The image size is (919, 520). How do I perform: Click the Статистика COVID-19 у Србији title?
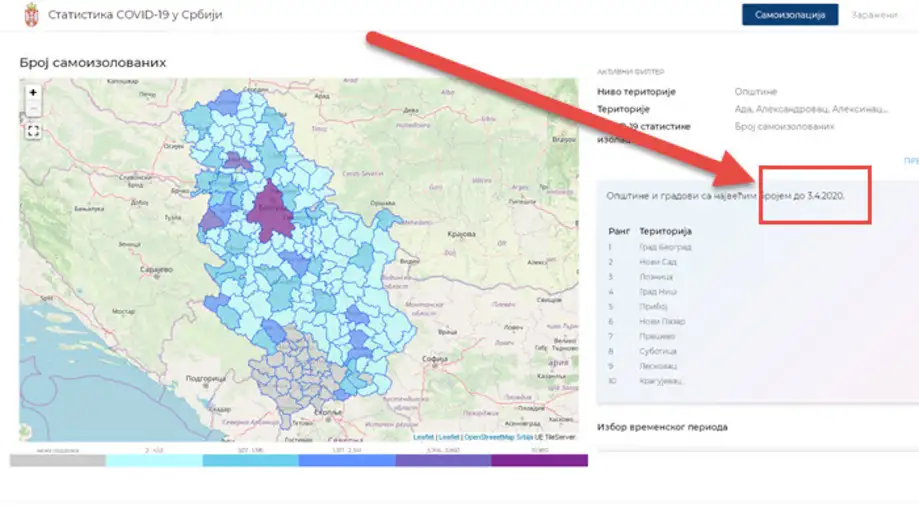135,15
